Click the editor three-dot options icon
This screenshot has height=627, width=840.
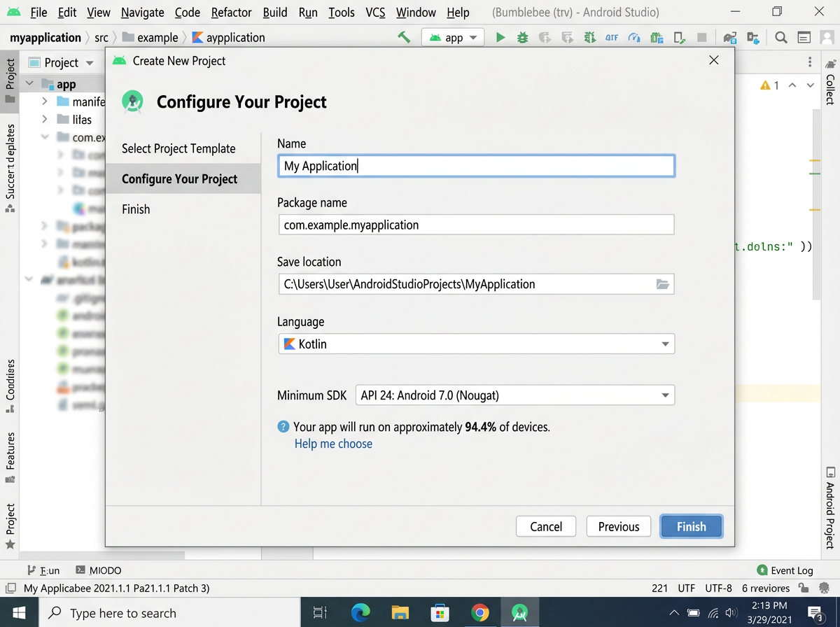pyautogui.click(x=810, y=62)
